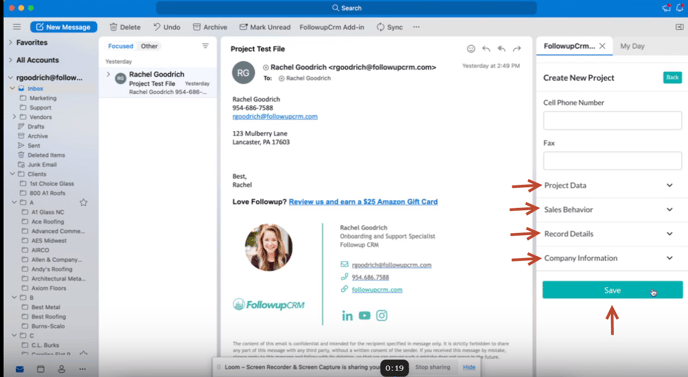The height and width of the screenshot is (377, 688).
Task: Open the FollowupCrm Add-in
Action: (x=332, y=27)
